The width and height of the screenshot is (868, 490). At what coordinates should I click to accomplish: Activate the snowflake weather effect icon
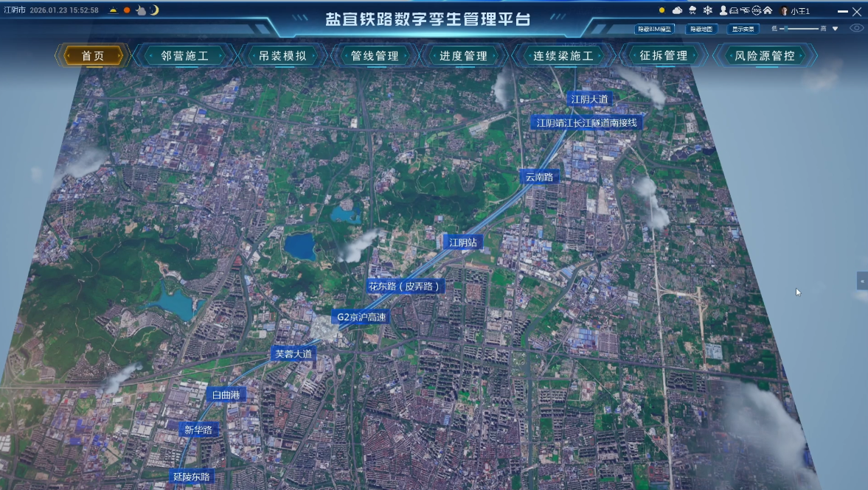pos(707,10)
